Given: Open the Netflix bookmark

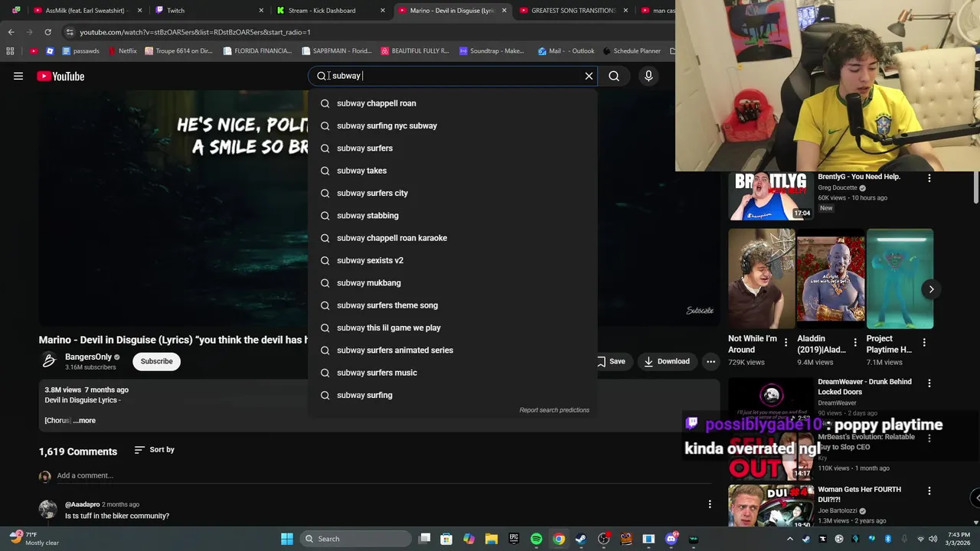Looking at the screenshot, I should click(122, 51).
